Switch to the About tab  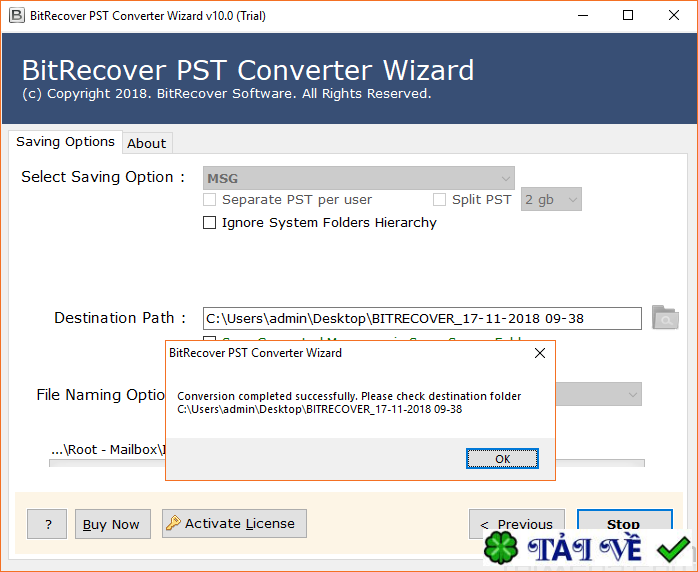(146, 143)
